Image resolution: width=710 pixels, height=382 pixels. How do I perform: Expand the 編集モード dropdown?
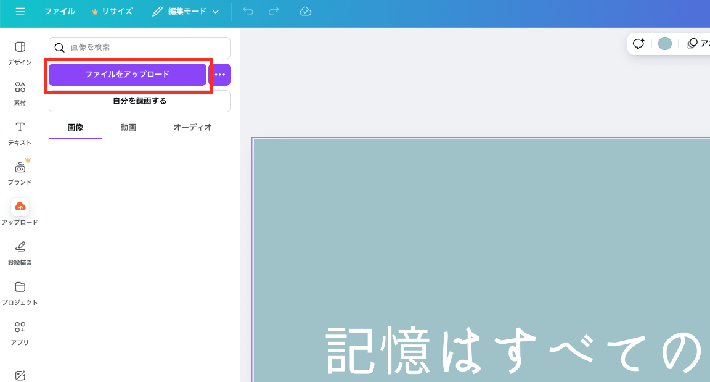[x=186, y=11]
